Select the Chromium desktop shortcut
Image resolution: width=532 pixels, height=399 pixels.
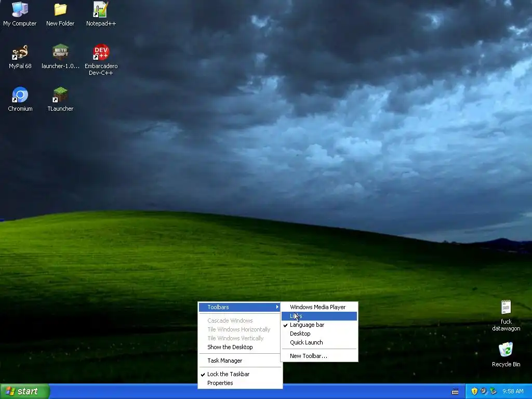(20, 99)
